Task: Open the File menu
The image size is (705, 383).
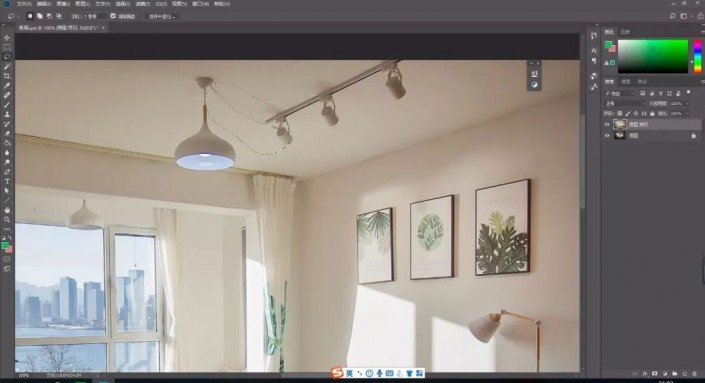Action: (x=23, y=4)
